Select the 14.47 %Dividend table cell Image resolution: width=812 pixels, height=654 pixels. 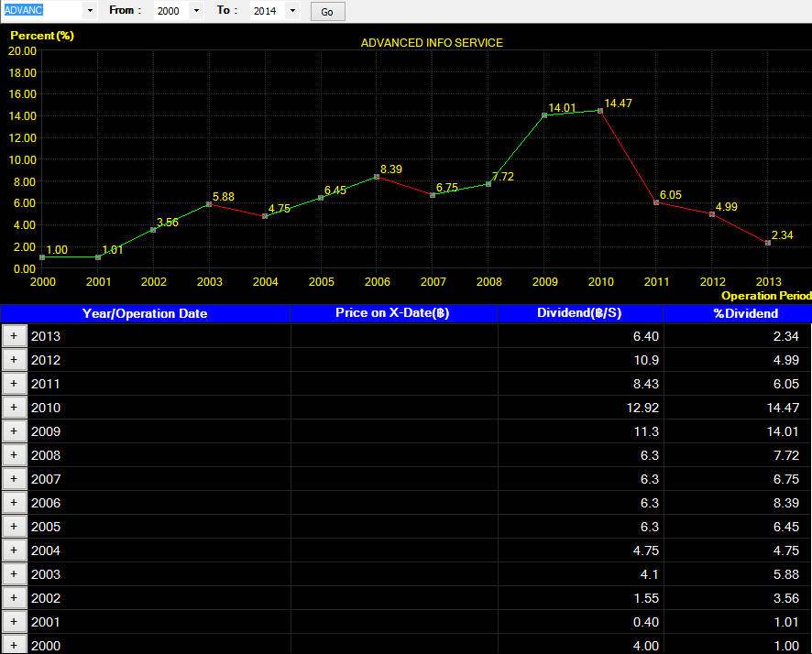tap(738, 408)
